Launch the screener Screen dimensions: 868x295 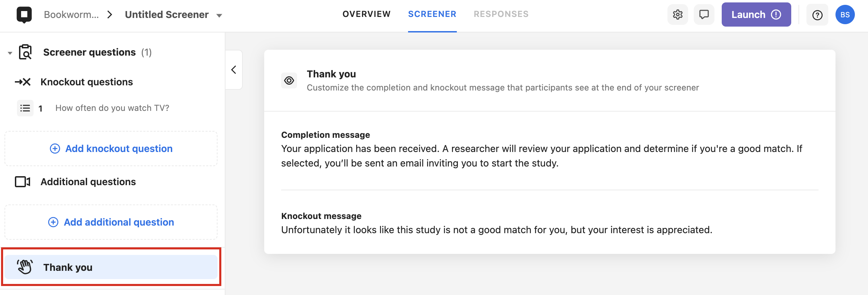point(756,15)
